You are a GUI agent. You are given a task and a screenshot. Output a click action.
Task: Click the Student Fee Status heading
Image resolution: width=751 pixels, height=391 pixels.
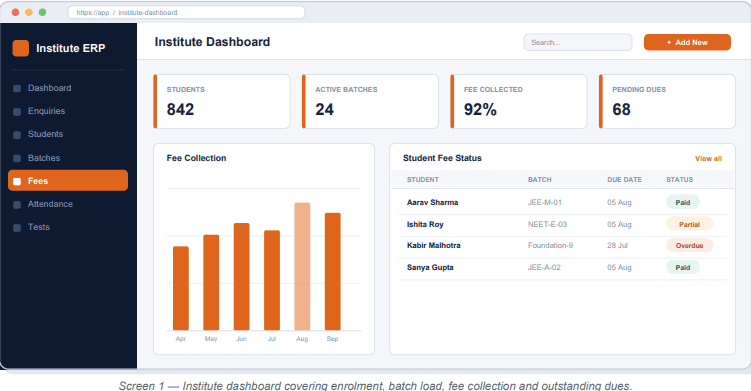442,158
